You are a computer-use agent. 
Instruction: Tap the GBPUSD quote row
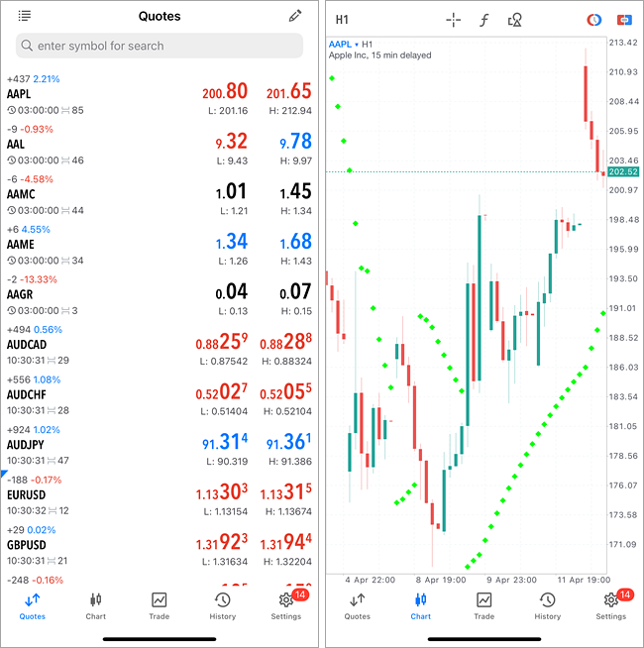160,544
